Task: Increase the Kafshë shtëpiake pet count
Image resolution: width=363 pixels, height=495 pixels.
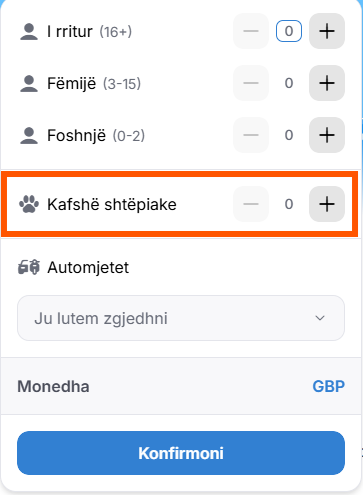Action: [327, 204]
